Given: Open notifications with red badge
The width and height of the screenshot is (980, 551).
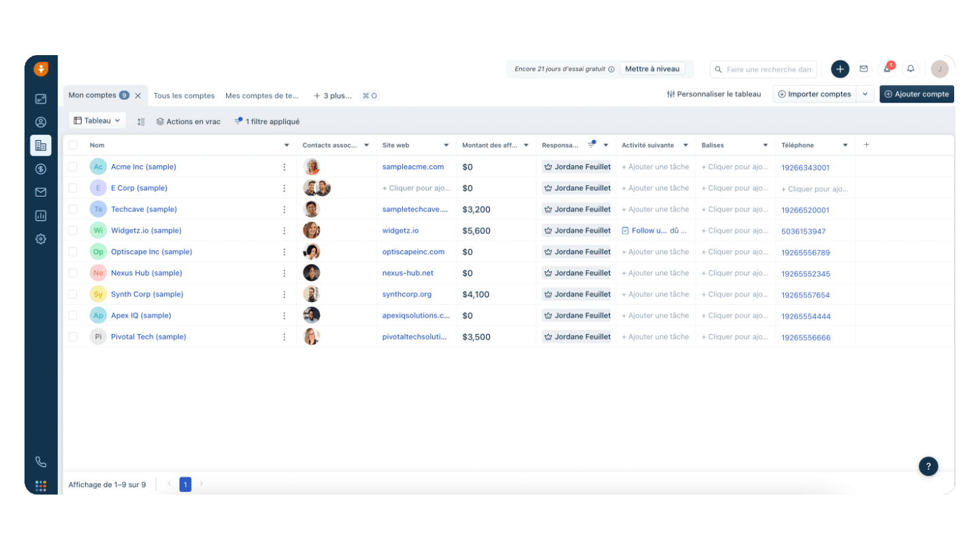Looking at the screenshot, I should 887,69.
